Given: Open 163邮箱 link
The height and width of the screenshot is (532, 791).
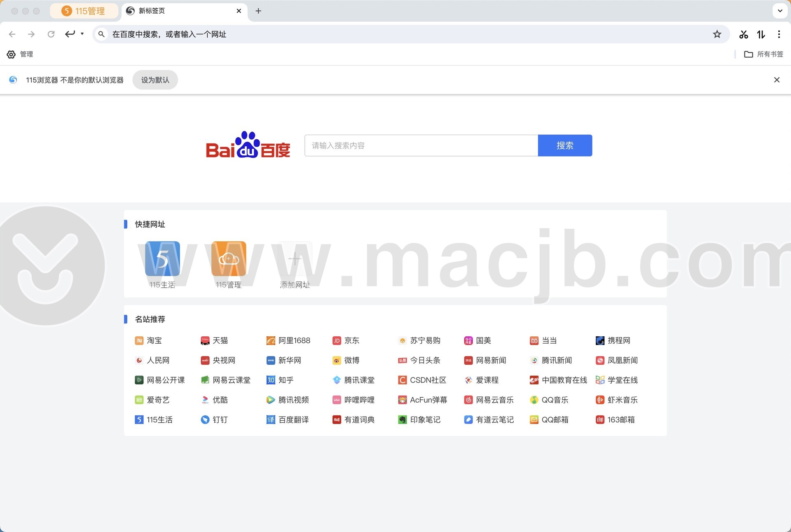Looking at the screenshot, I should pyautogui.click(x=615, y=420).
